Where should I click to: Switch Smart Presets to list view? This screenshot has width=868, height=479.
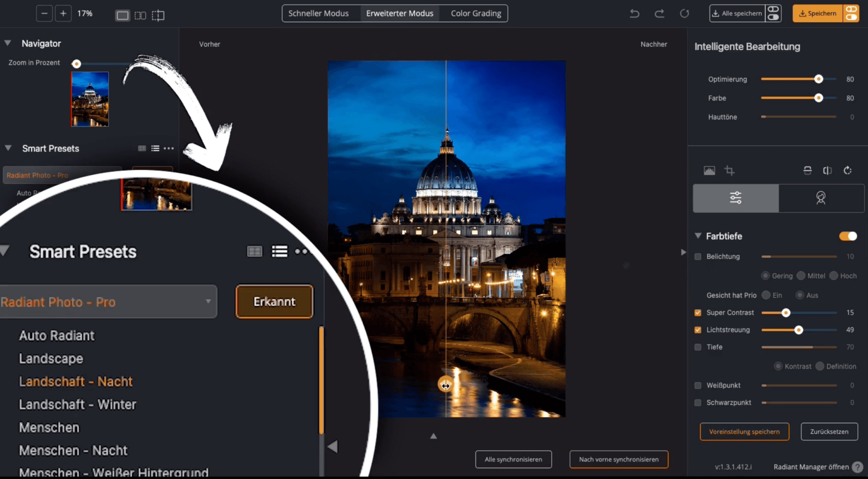pos(280,251)
